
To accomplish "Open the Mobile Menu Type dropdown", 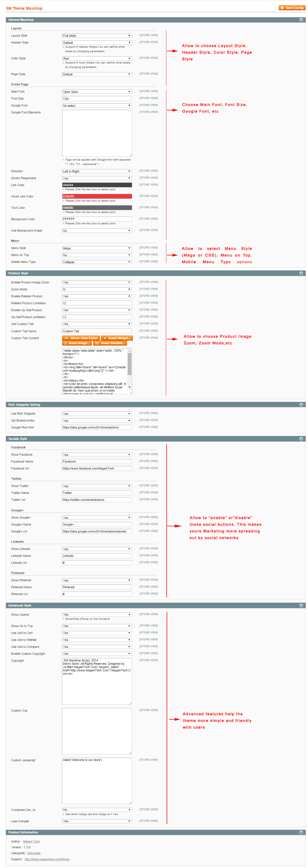I will pyautogui.click(x=97, y=262).
